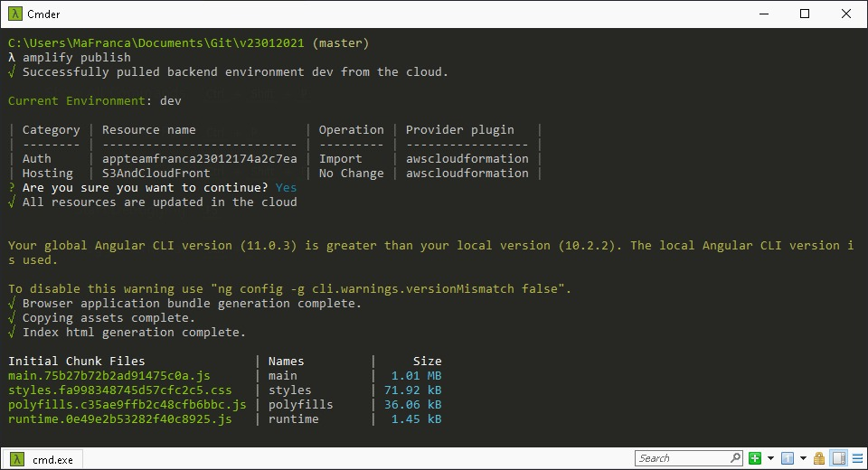This screenshot has width=868, height=470.
Task: Click the (master) branch label
Action: coord(341,43)
